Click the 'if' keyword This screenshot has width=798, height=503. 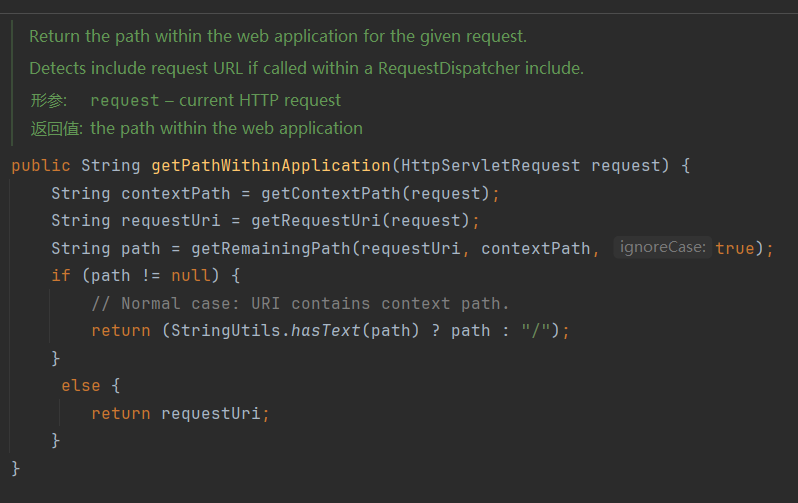tap(61, 275)
